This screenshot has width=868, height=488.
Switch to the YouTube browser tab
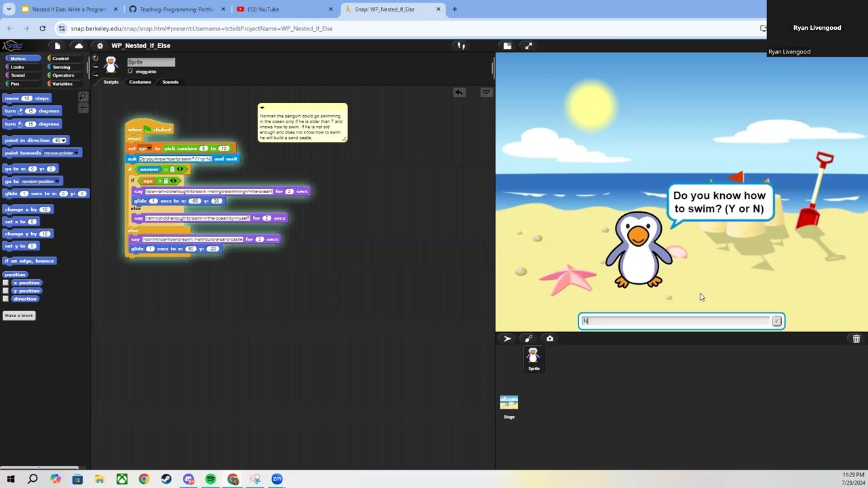pos(285,9)
